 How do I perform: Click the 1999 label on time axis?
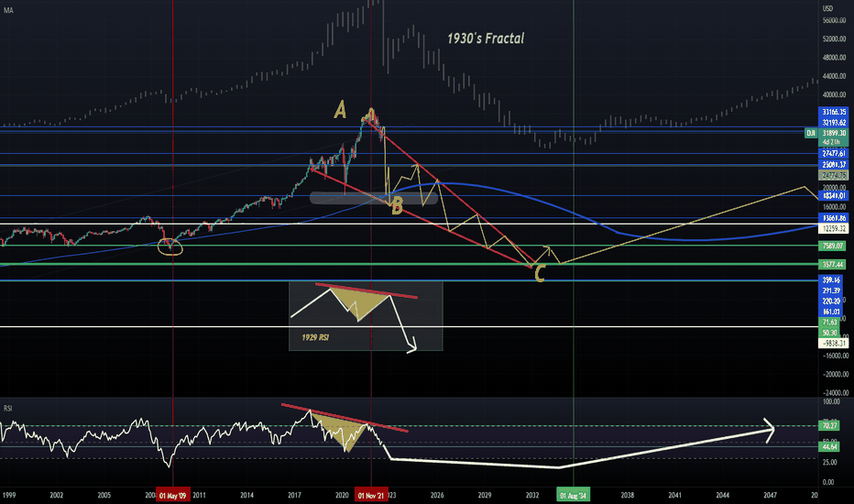click(9, 495)
